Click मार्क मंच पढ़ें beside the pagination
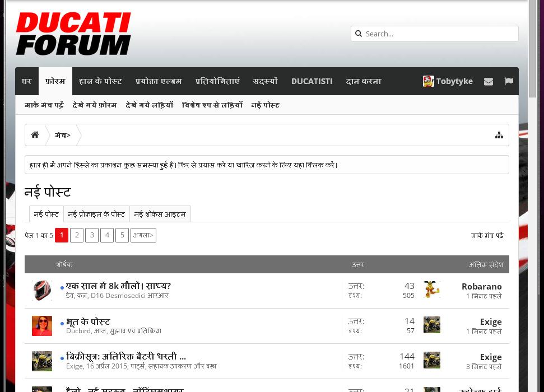The height and width of the screenshot is (392, 544). coord(487,236)
